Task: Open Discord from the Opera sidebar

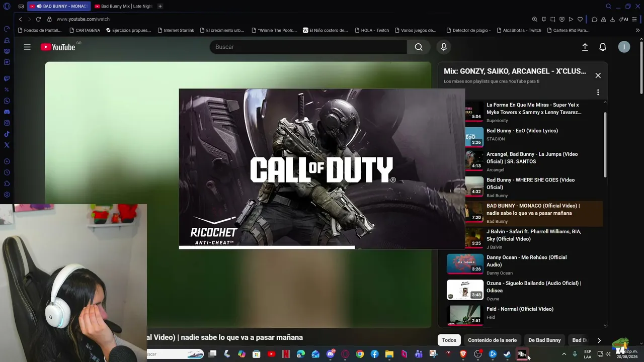Action: click(x=7, y=112)
